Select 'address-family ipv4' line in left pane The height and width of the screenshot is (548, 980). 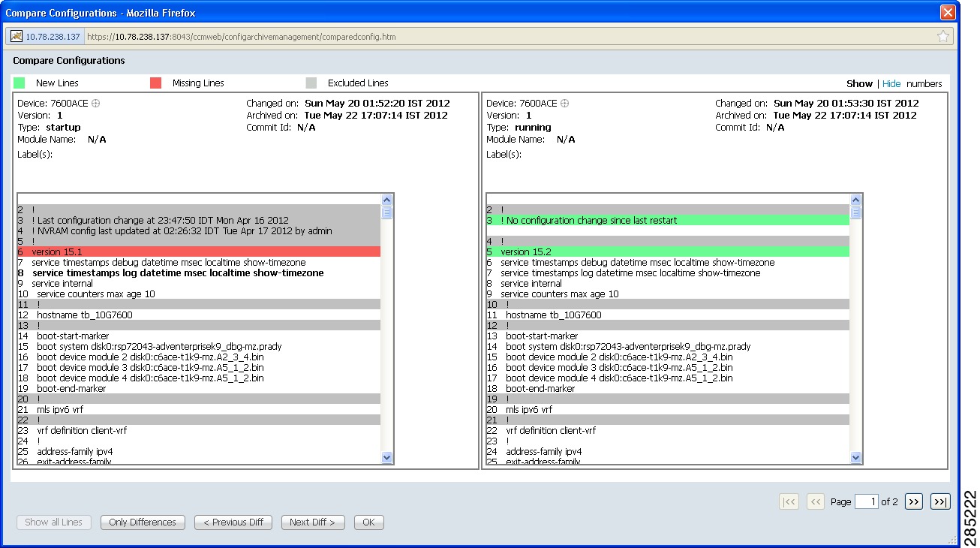point(199,452)
